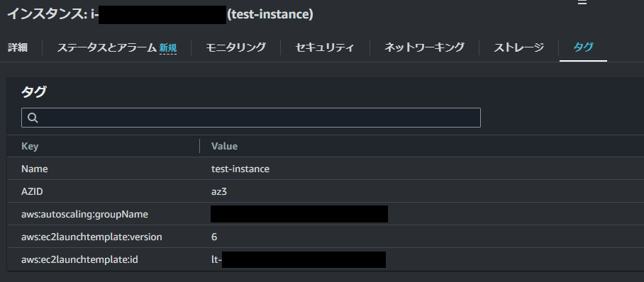Click the 新規 badge beside ステータスとアラーム
The height and width of the screenshot is (282, 644).
click(168, 47)
